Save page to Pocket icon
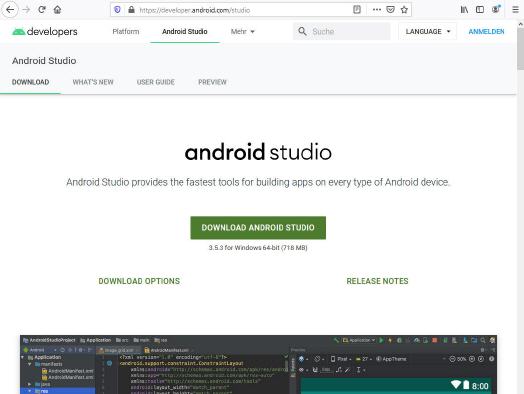Image resolution: width=524 pixels, height=394 pixels. click(x=390, y=10)
